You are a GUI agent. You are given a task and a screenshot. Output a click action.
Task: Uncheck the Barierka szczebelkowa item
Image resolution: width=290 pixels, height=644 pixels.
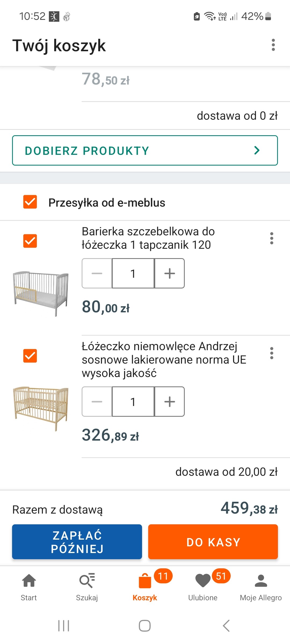tap(30, 241)
